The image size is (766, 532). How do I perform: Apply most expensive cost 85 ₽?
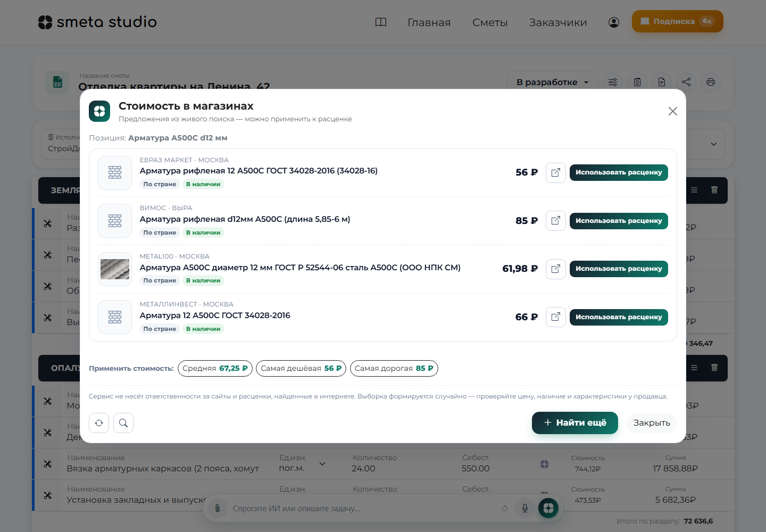click(x=394, y=368)
